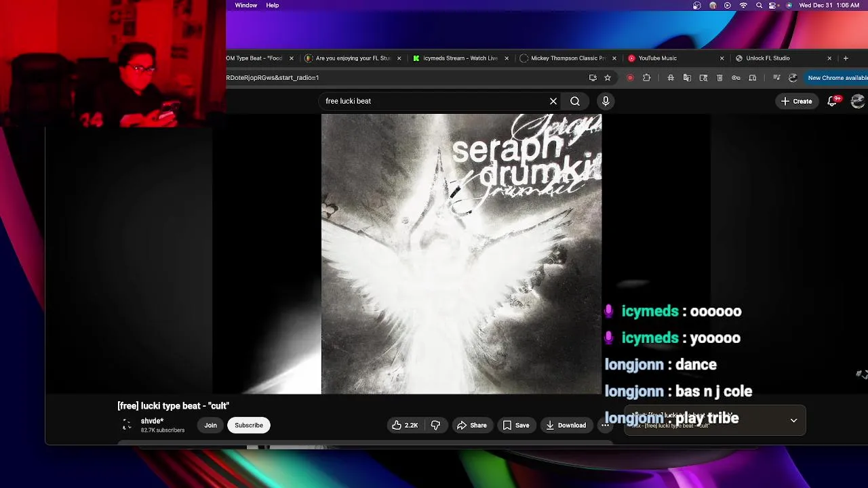868x488 pixels.
Task: Expand the mix playlist panel chevron
Action: coord(793,420)
